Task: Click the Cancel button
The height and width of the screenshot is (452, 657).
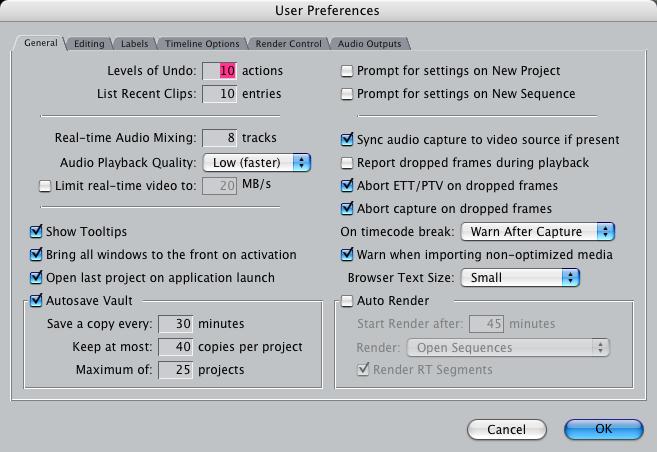Action: click(507, 429)
